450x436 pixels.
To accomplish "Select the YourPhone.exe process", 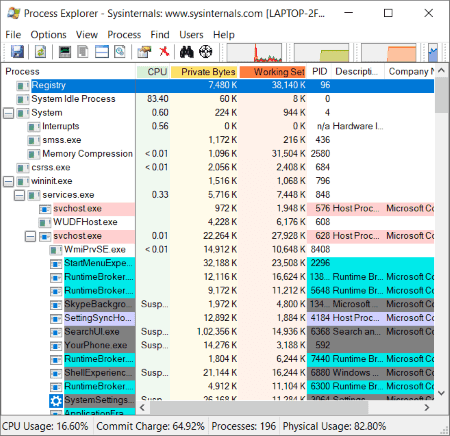I will click(x=218, y=345).
